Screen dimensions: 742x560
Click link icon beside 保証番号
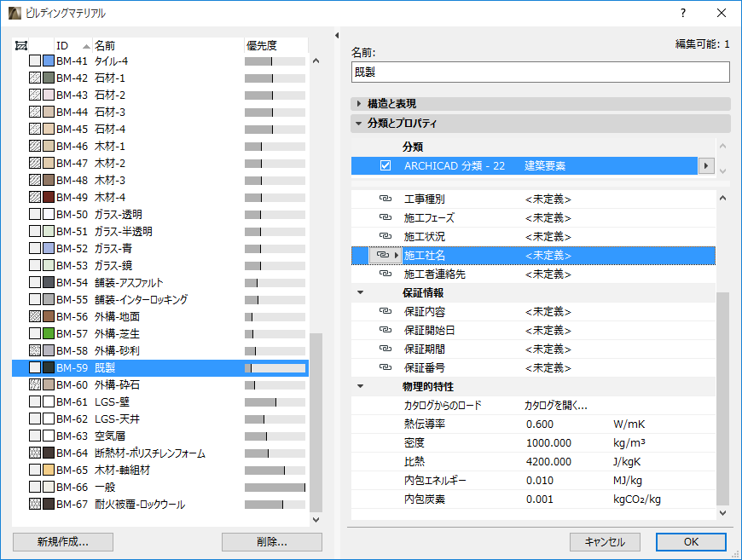click(385, 367)
